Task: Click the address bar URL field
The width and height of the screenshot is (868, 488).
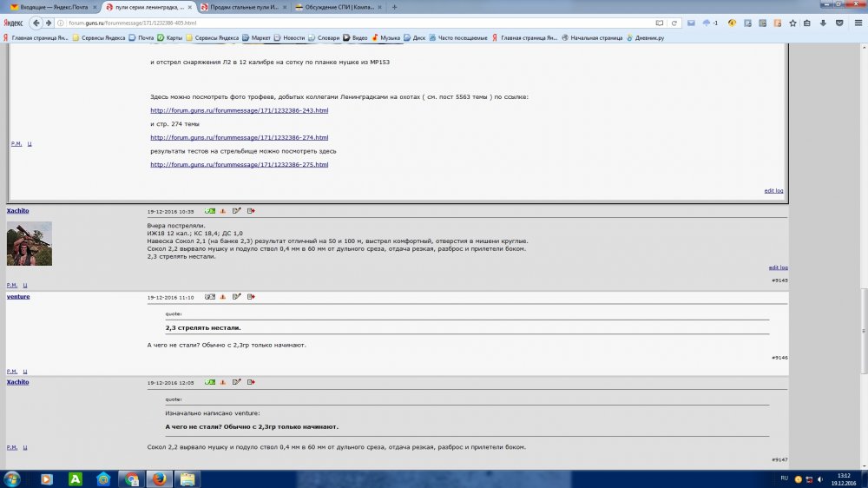Action: (347, 23)
